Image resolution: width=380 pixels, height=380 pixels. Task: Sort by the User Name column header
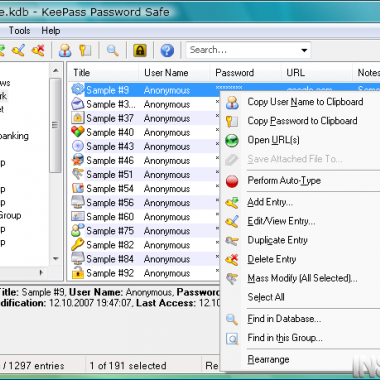pos(174,73)
